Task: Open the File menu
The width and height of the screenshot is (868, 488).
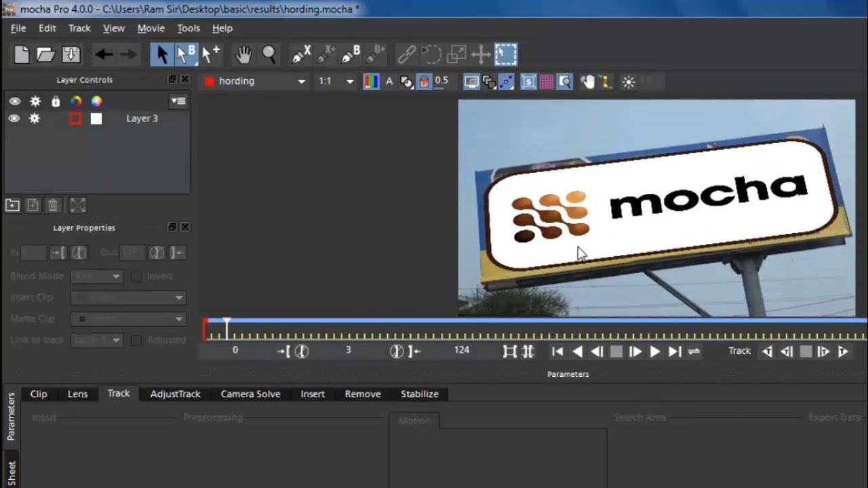Action: (x=18, y=28)
